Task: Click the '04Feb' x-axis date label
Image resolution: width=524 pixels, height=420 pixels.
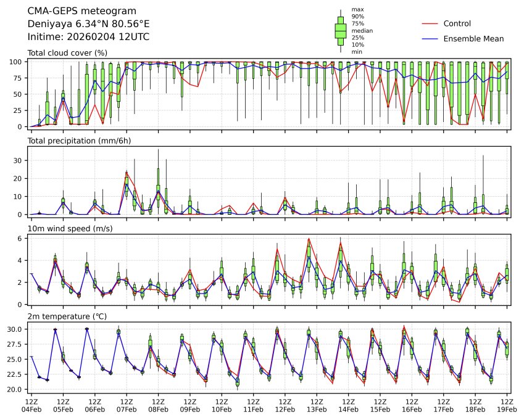Action: (x=31, y=409)
